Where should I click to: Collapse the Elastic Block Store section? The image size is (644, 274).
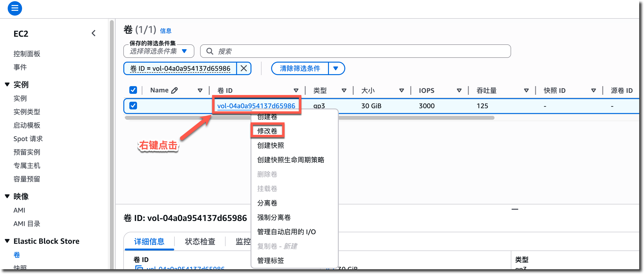point(7,241)
